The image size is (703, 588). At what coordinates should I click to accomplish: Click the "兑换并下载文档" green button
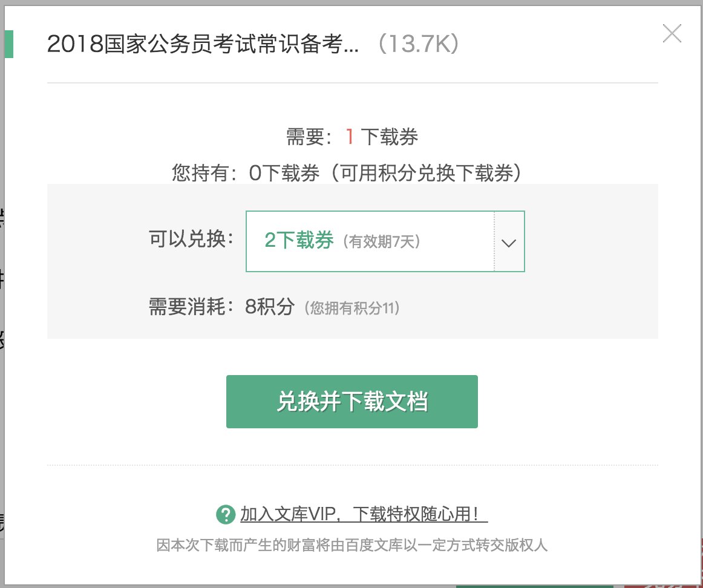(x=351, y=401)
